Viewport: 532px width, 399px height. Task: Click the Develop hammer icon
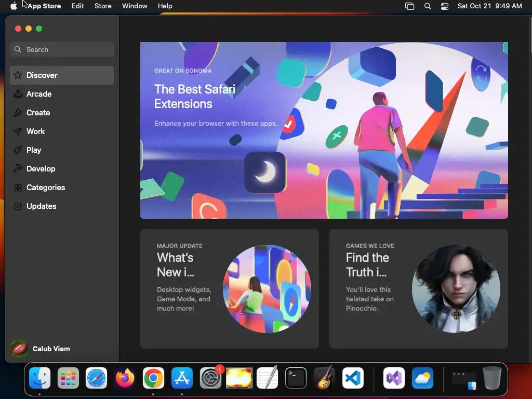pyautogui.click(x=18, y=169)
